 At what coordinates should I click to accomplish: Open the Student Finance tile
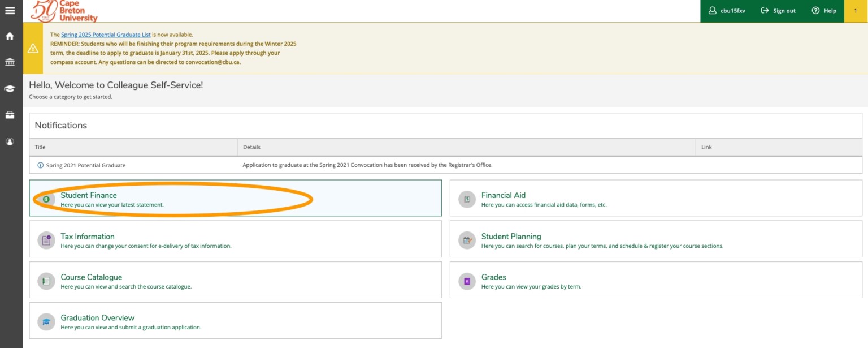(x=89, y=196)
